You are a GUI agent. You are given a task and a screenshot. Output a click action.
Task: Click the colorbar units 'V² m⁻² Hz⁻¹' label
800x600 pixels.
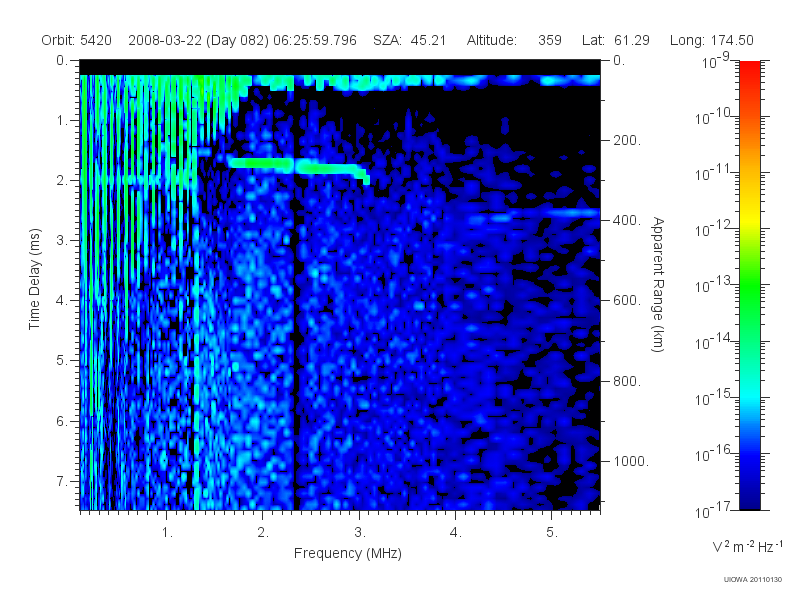(747, 546)
